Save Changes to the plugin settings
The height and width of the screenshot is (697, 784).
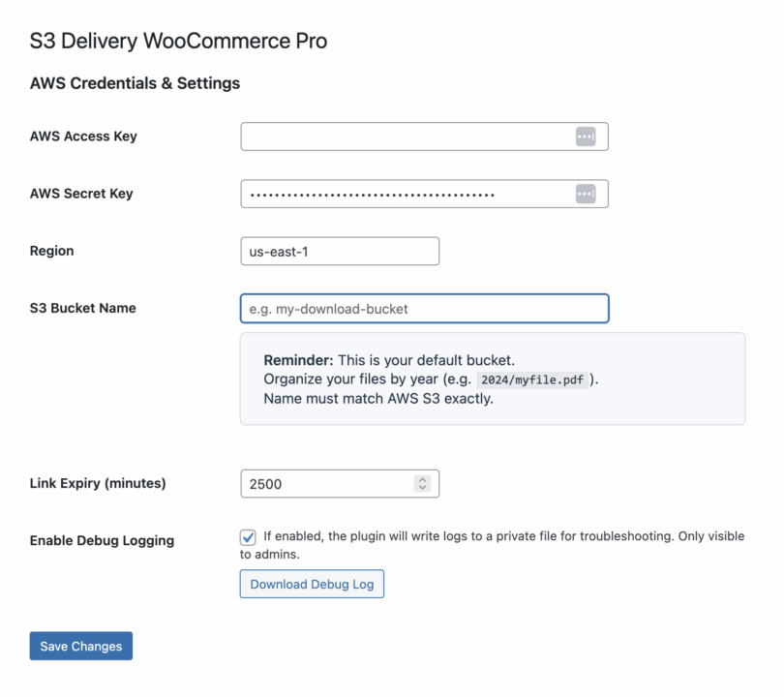[80, 646]
